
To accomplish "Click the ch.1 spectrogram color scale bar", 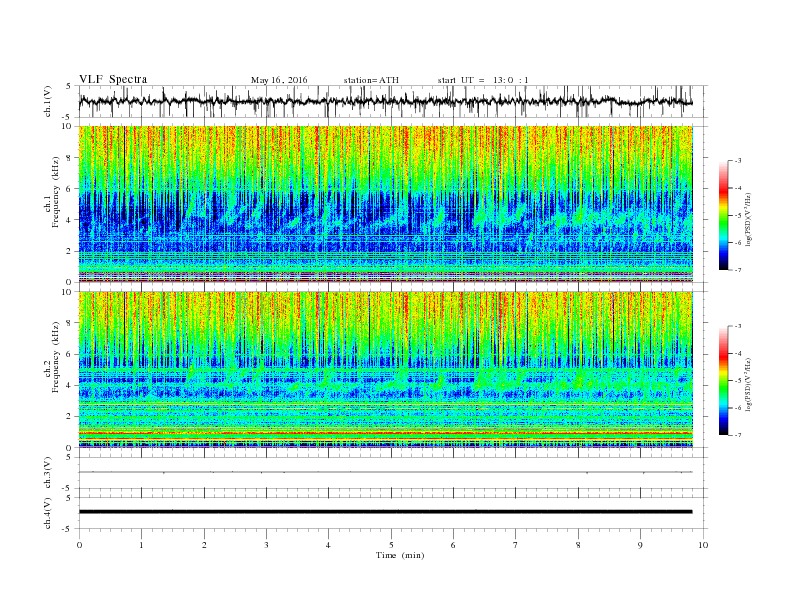I will 723,215.
